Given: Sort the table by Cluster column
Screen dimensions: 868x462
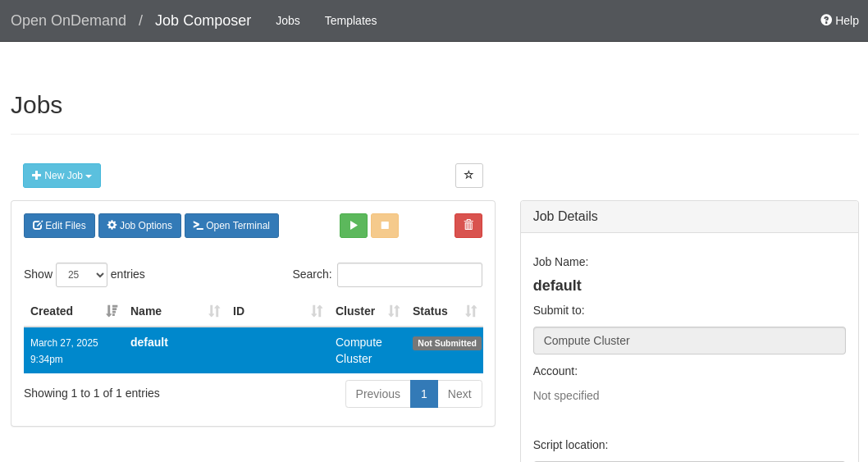Looking at the screenshot, I should pyautogui.click(x=368, y=311).
